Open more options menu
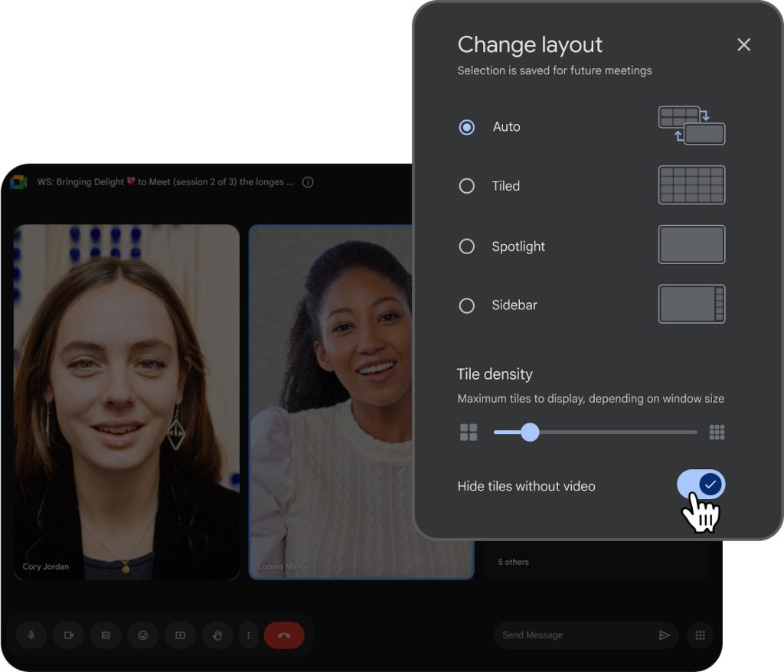The width and height of the screenshot is (784, 672). click(x=247, y=635)
